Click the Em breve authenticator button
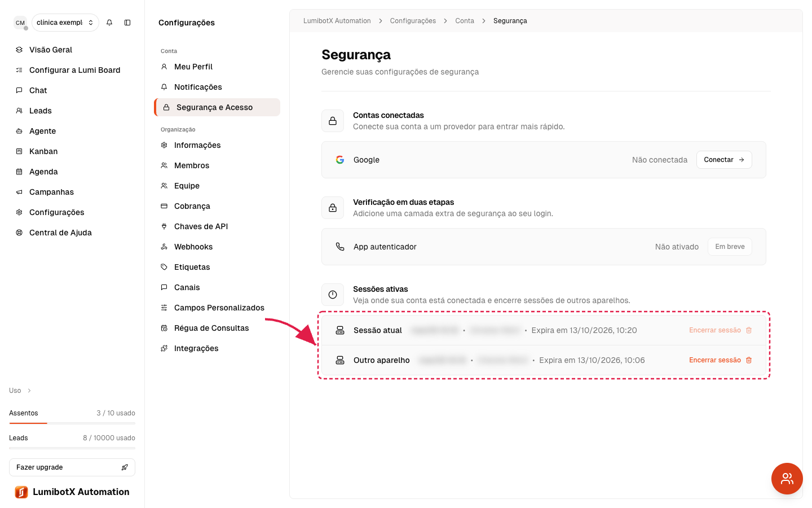 [x=730, y=247]
